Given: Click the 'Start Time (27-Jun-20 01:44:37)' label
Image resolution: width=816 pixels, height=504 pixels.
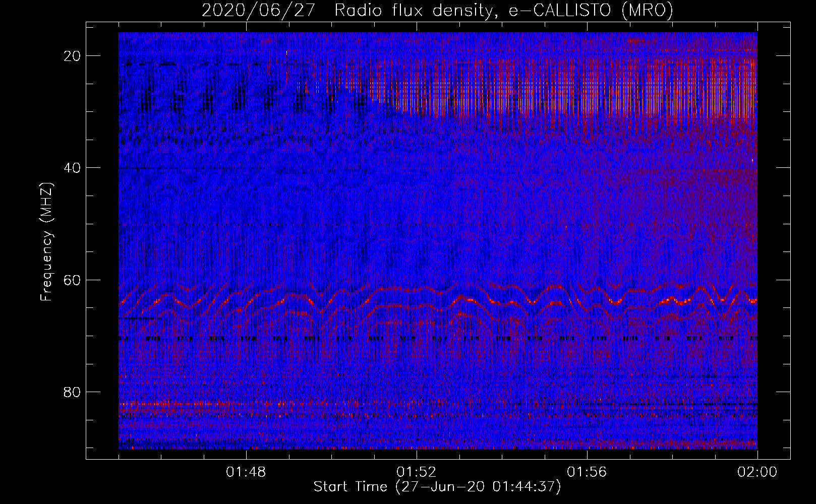Looking at the screenshot, I should click(437, 487).
